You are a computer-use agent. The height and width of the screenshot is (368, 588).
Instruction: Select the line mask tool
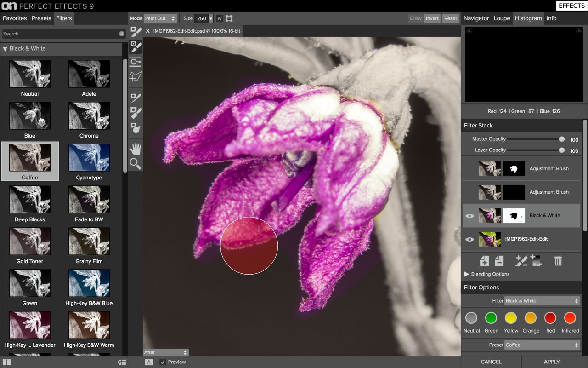pos(136,76)
